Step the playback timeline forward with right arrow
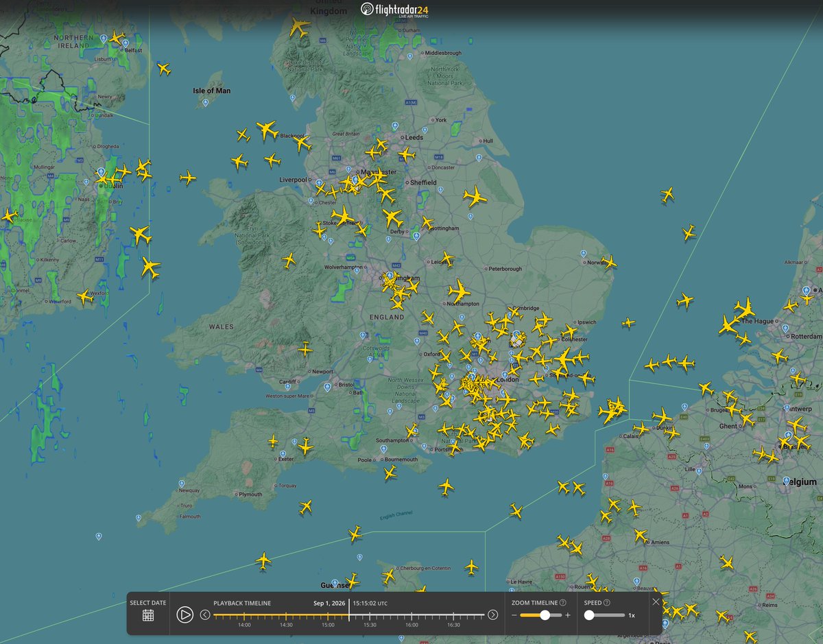The image size is (823, 644). coord(492,615)
